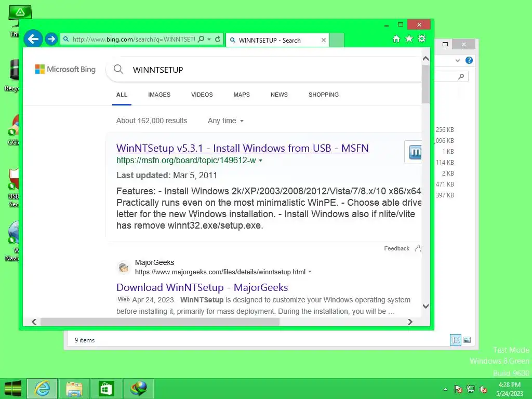Screen dimensions: 532x399
Task: Select the ALL results tab
Action: [x=122, y=95]
